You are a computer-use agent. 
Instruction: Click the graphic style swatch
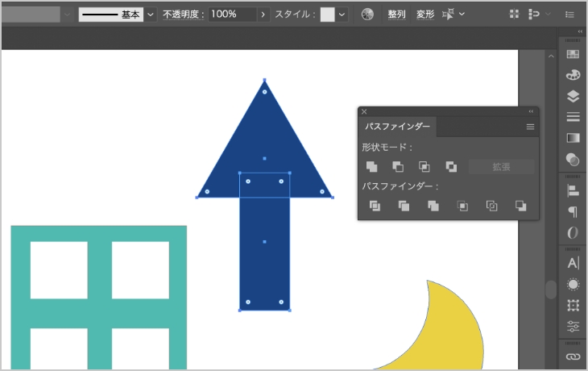coord(327,15)
